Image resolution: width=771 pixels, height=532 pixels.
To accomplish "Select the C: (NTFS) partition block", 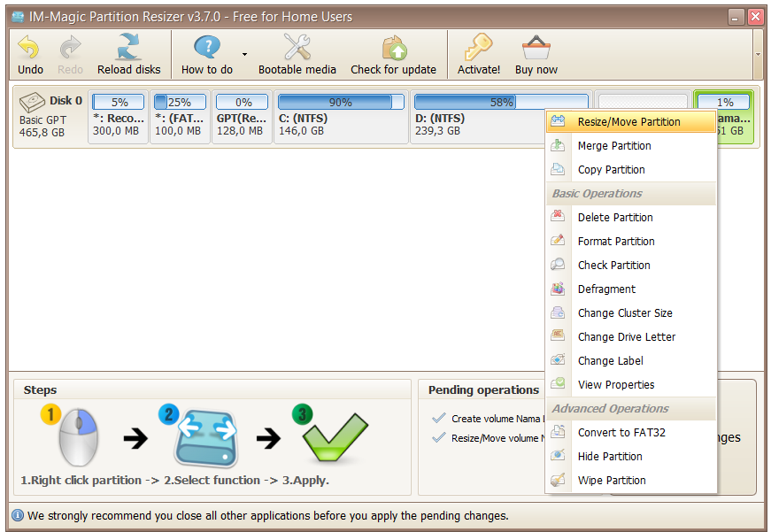I will coord(340,118).
